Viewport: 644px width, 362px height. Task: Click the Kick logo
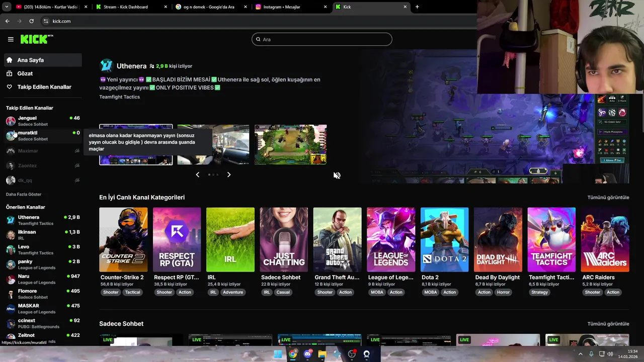pyautogui.click(x=37, y=39)
